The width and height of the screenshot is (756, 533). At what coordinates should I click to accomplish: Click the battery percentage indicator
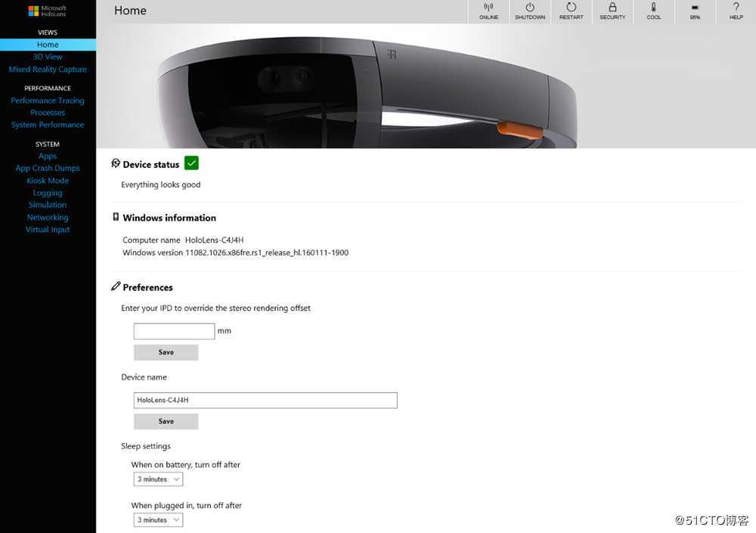(695, 11)
